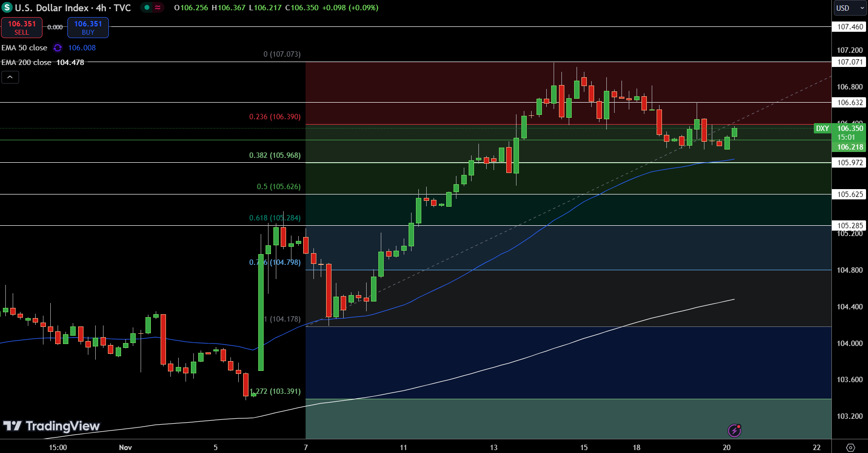Click the green dollar symbol logo icon
Image resolution: width=868 pixels, height=453 pixels.
point(7,8)
